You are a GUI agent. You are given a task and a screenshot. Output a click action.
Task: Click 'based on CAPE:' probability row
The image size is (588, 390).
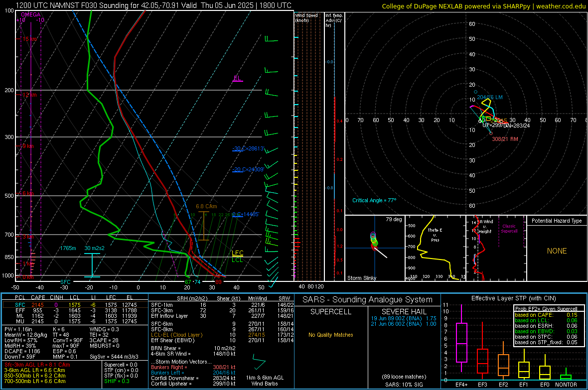pos(546,315)
